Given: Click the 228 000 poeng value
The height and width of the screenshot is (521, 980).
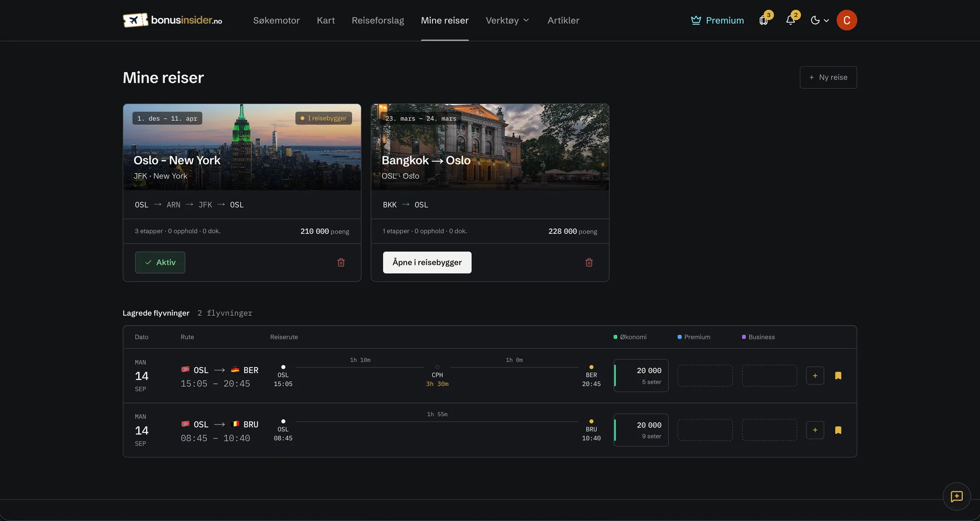Looking at the screenshot, I should pyautogui.click(x=573, y=231).
